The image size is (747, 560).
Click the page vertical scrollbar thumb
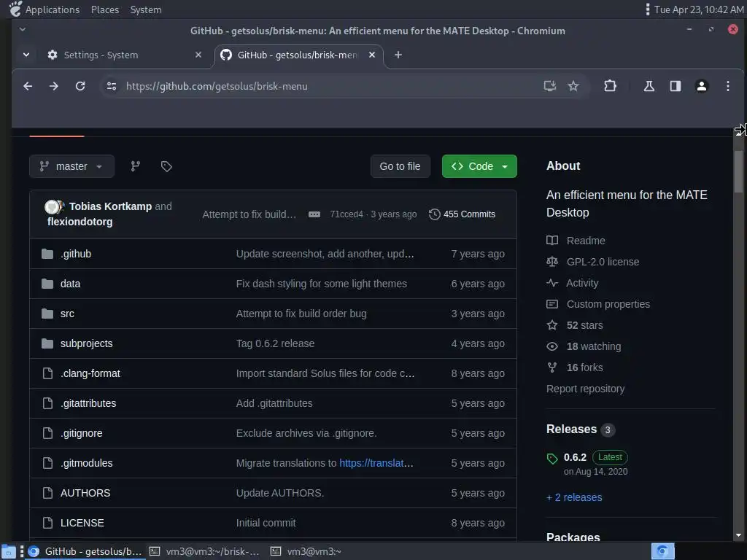click(x=738, y=171)
